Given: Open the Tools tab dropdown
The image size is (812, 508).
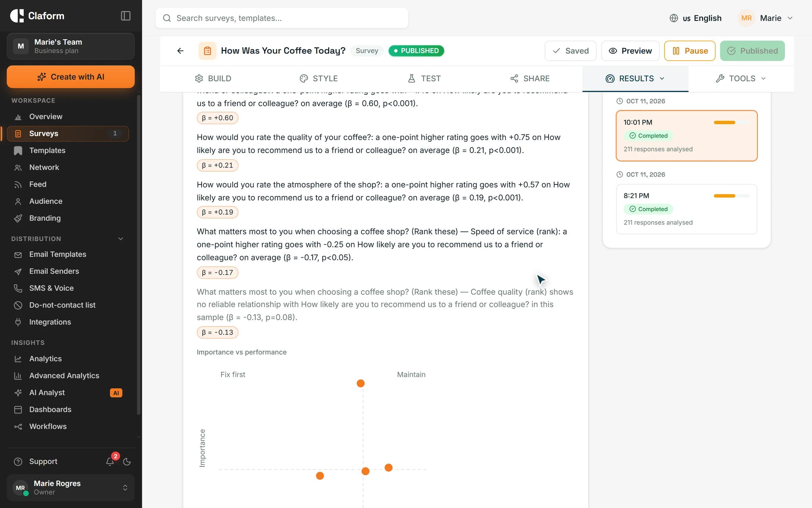Looking at the screenshot, I should [741, 79].
